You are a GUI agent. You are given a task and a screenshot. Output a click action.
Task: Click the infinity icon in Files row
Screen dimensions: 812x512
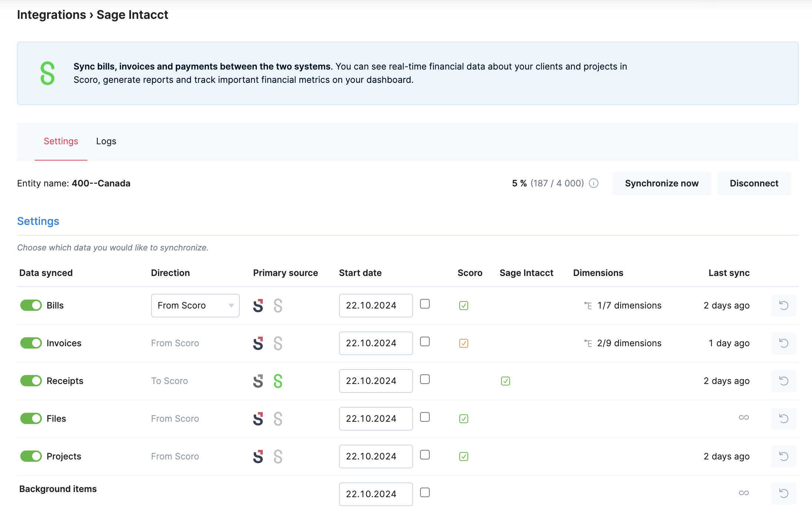click(x=744, y=418)
